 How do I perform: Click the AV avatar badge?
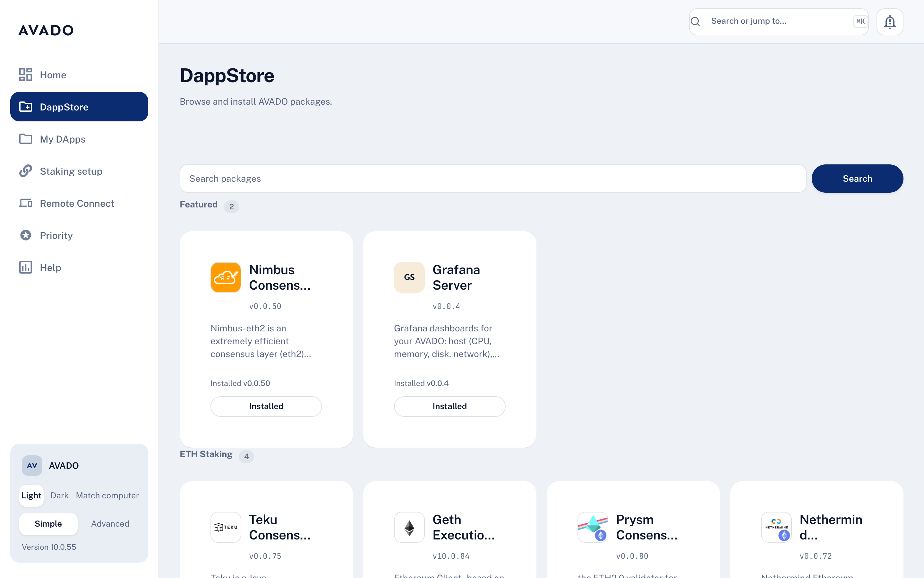point(32,465)
